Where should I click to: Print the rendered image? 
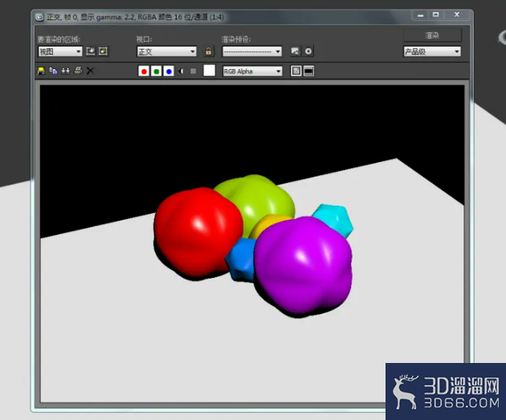78,71
